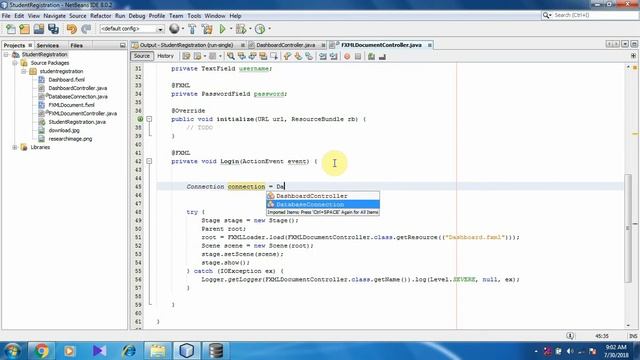Open the File menu
Screen dimensions: 640x360
(x=6, y=16)
